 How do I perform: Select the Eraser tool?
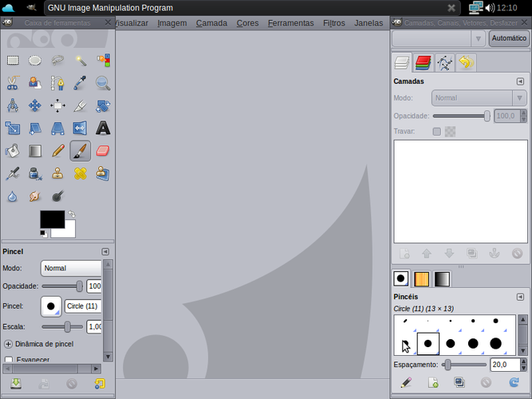coord(103,151)
